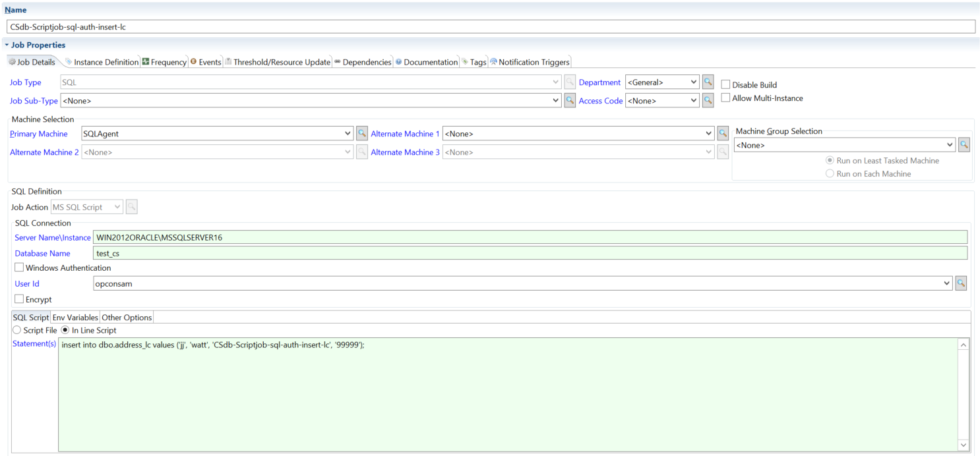Switch to Dependencies tab

pos(363,62)
